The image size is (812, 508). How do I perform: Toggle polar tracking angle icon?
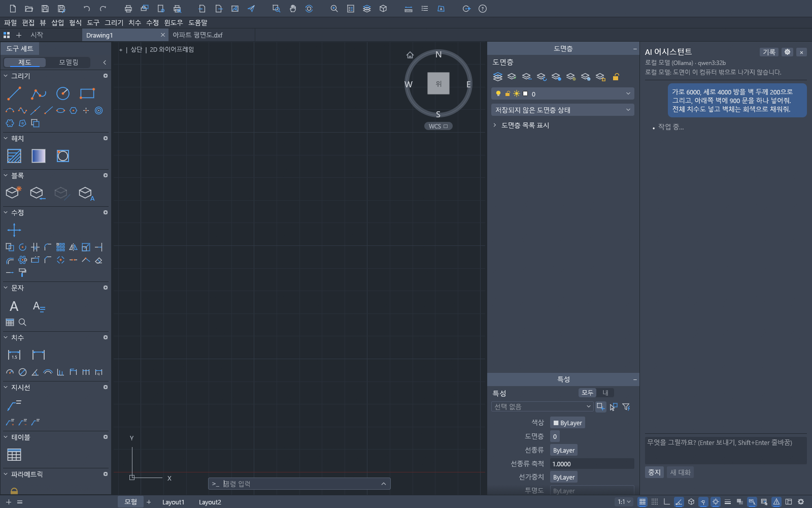(679, 502)
